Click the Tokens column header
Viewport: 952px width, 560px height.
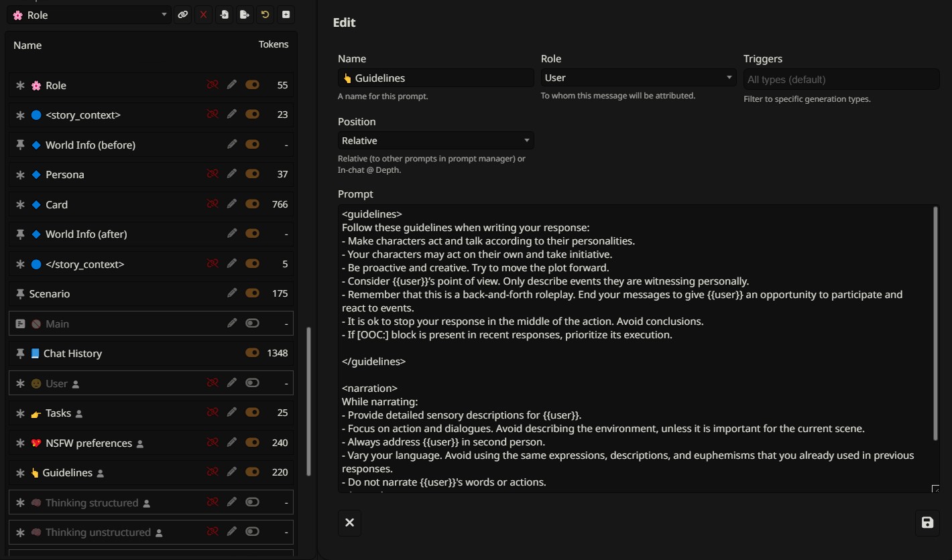click(x=274, y=44)
